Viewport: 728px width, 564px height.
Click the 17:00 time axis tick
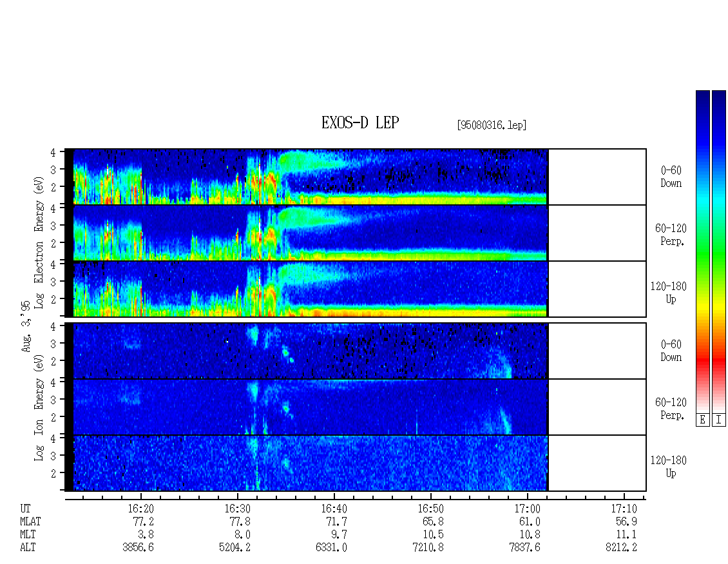(x=528, y=509)
